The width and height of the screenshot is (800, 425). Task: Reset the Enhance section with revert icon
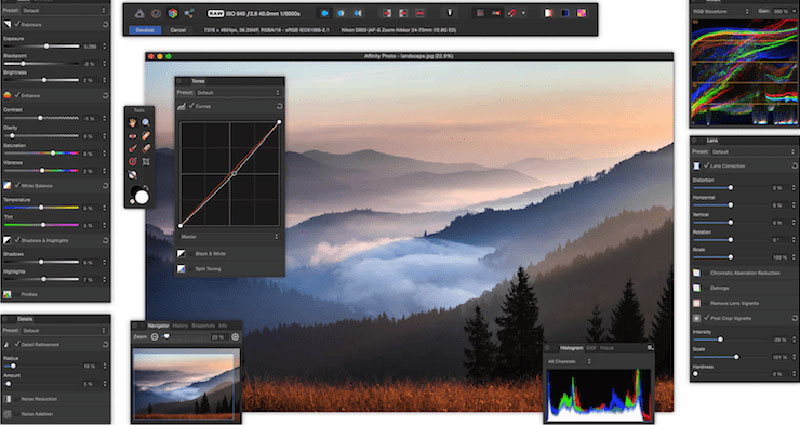point(105,95)
